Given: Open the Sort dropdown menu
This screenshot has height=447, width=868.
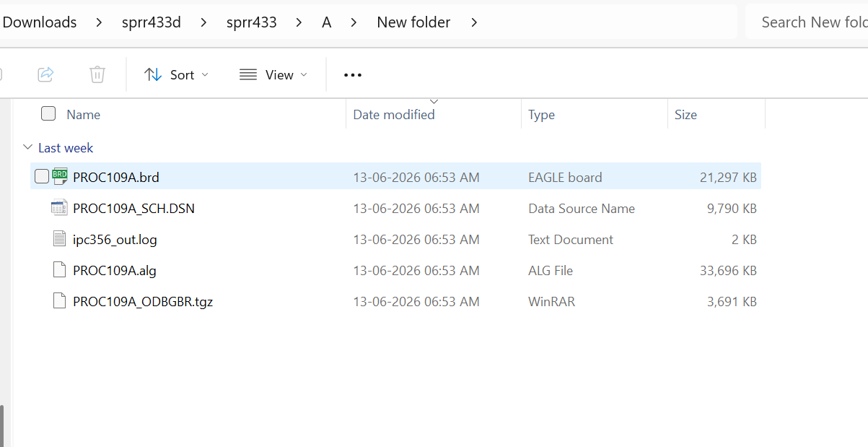Looking at the screenshot, I should tap(177, 74).
